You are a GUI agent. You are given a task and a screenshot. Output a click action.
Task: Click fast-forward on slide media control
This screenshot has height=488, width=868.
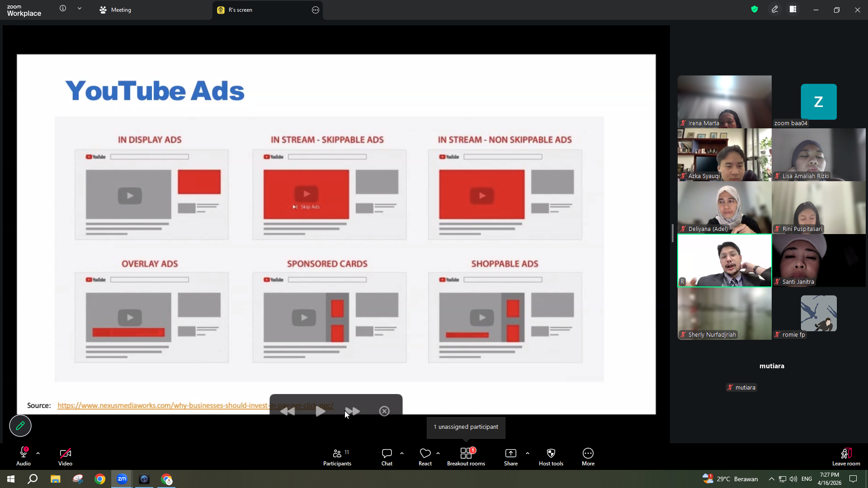[x=353, y=411]
